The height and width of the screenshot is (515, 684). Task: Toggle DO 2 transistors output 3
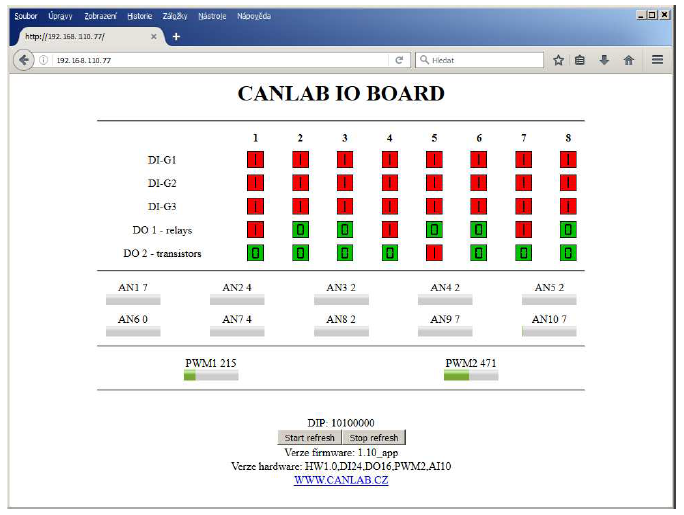[345, 253]
